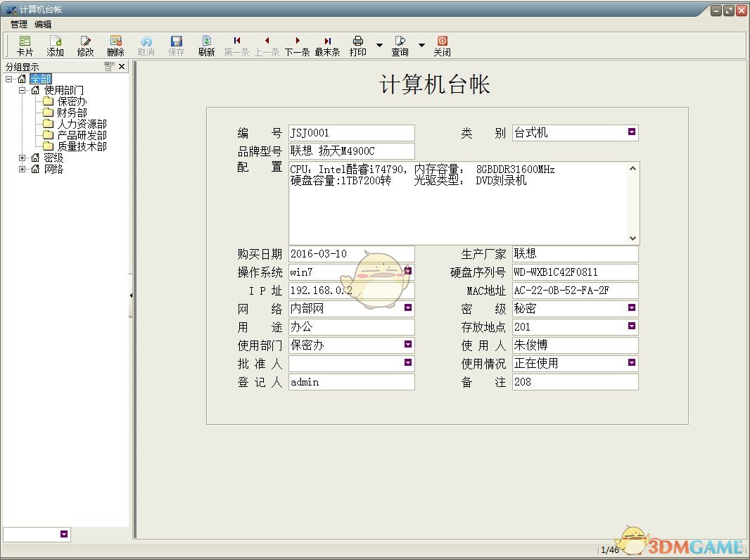The height and width of the screenshot is (560, 750).
Task: Open the 管理 menu
Action: tap(19, 24)
